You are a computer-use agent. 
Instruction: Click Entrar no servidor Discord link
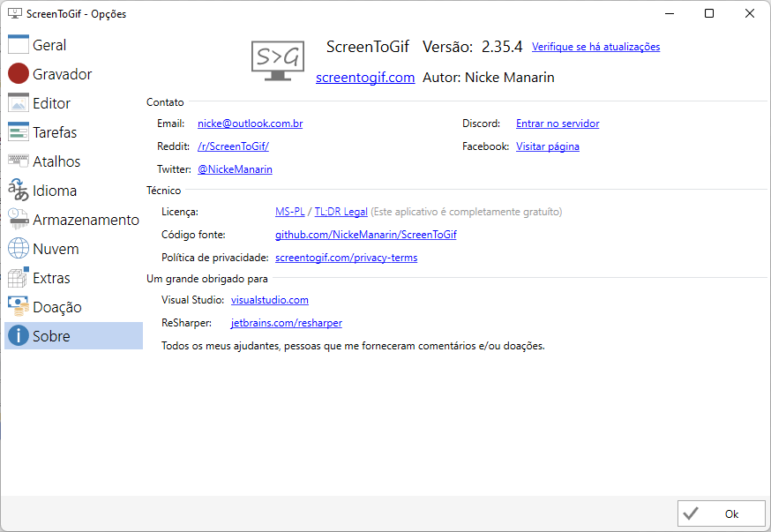pos(558,124)
